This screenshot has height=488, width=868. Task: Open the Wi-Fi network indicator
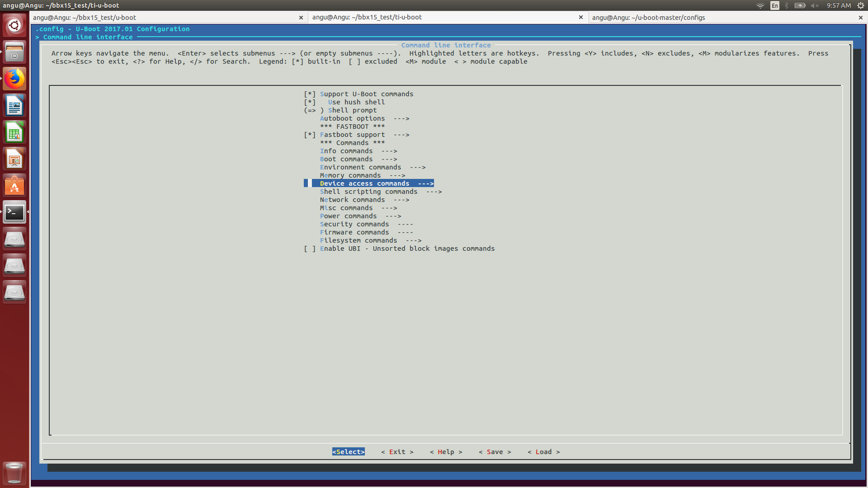coord(760,5)
